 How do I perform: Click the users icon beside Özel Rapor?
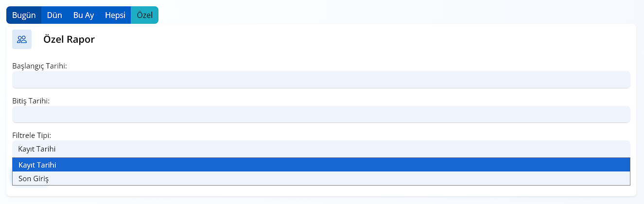click(x=22, y=39)
